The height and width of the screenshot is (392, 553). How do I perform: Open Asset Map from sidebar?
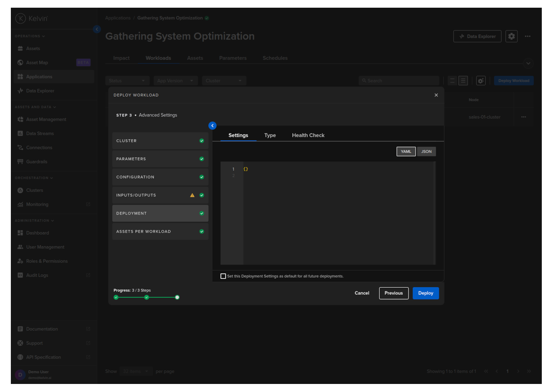pos(37,63)
